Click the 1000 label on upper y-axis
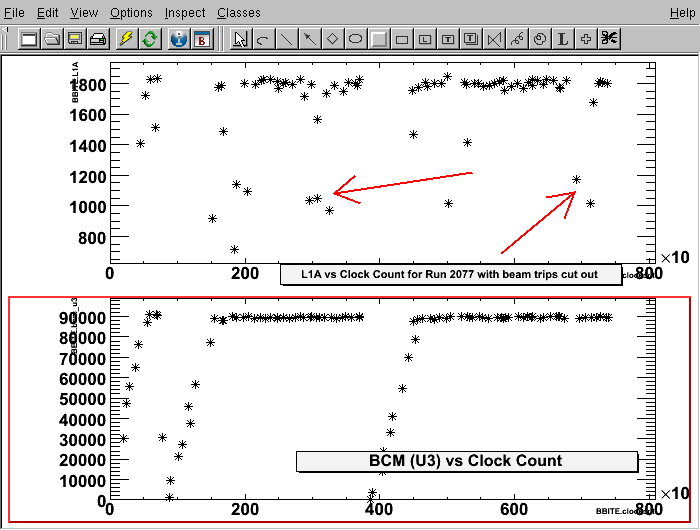This screenshot has height=530, width=700. pyautogui.click(x=88, y=208)
